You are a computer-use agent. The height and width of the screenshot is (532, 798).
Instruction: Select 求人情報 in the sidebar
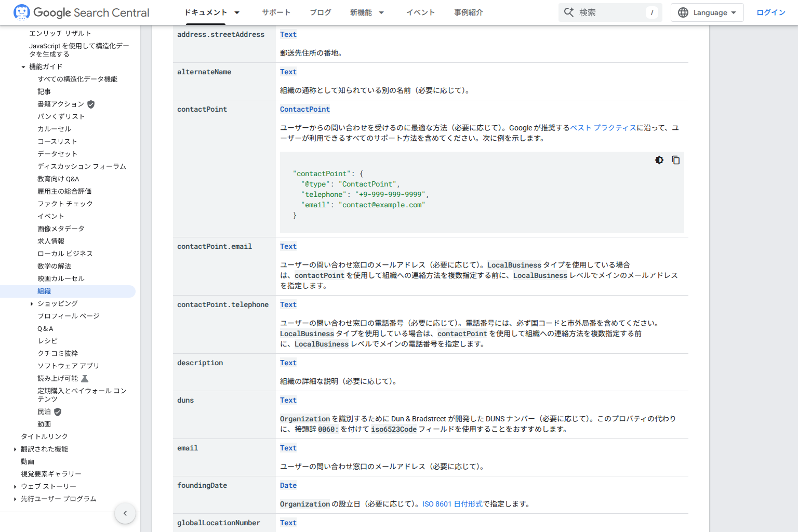[51, 242]
